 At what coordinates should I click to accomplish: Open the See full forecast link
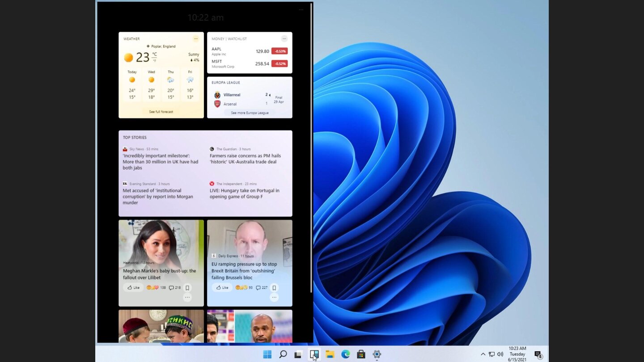pyautogui.click(x=161, y=111)
